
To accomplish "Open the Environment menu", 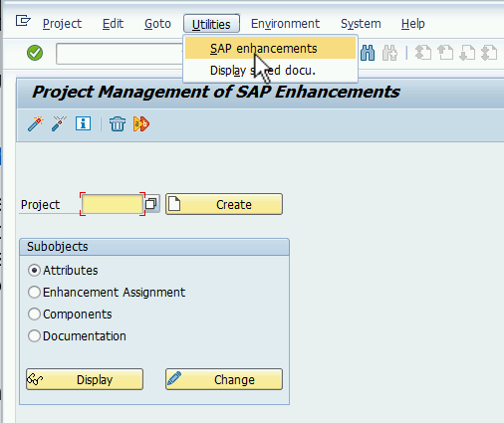I will [285, 24].
